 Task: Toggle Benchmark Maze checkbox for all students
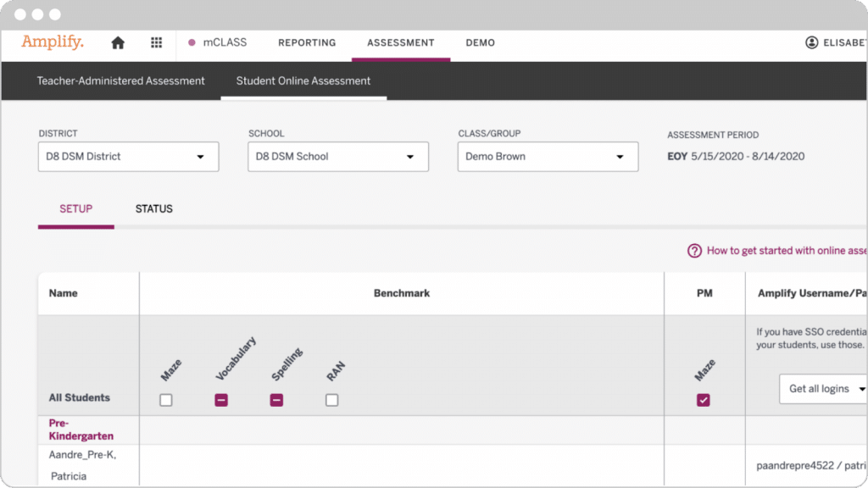coord(165,400)
